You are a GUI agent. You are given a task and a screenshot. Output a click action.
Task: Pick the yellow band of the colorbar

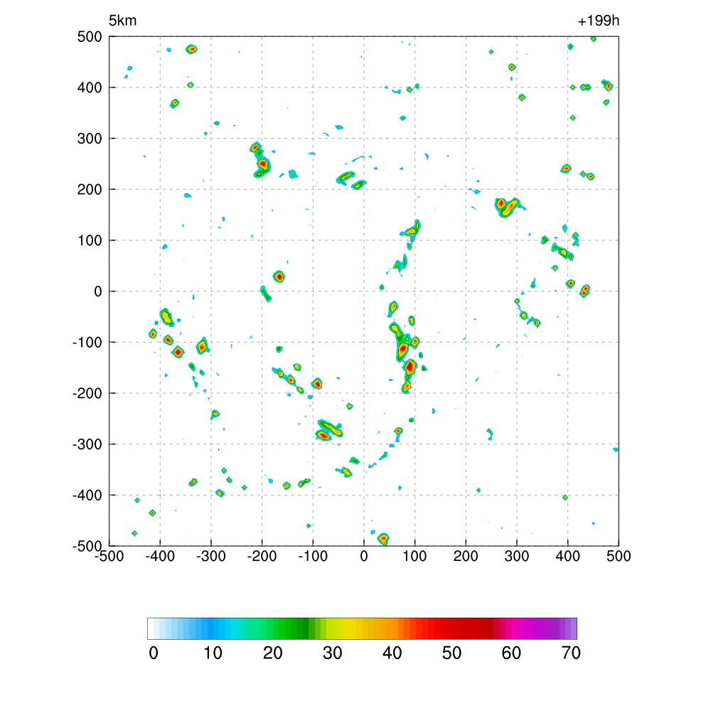[346, 628]
